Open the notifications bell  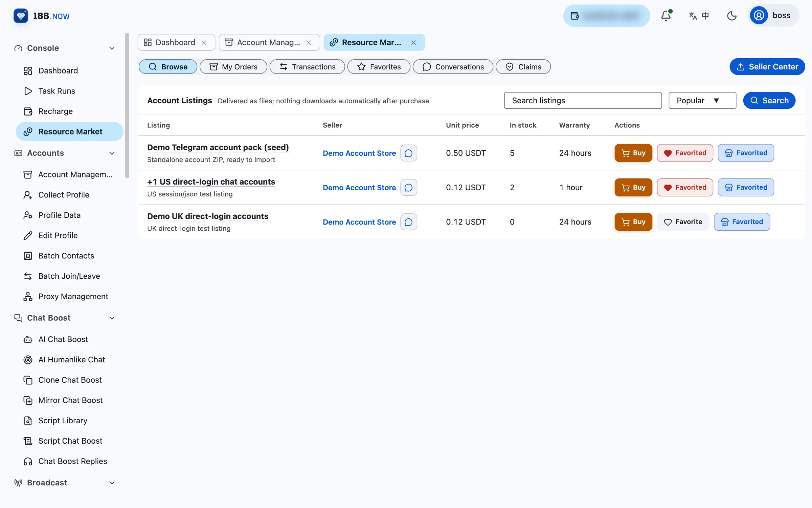pyautogui.click(x=666, y=16)
